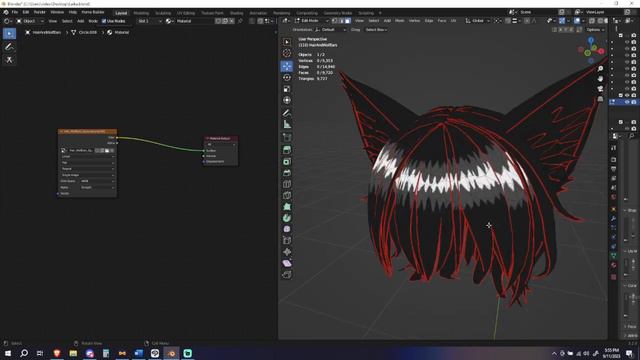Select the Loop Cut tool
640x360 pixels.
click(x=287, y=184)
